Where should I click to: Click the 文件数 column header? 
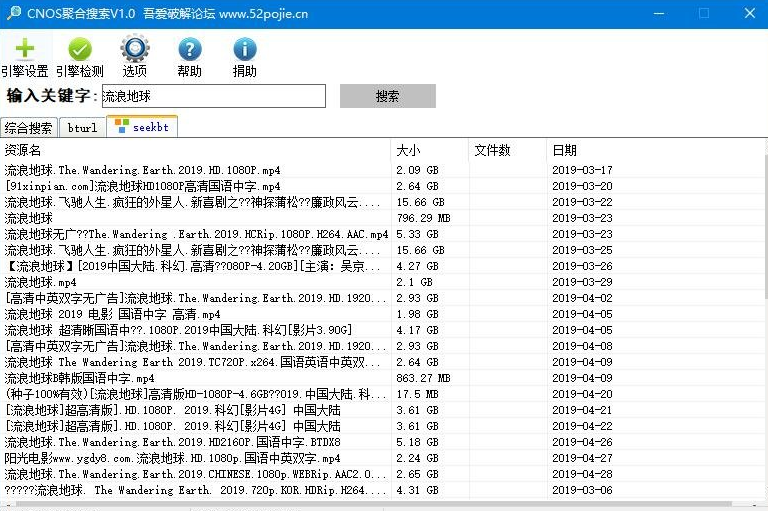click(x=507, y=150)
